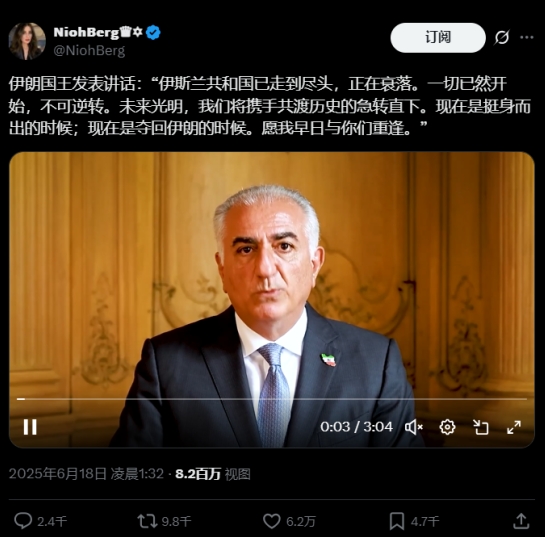Open Grok explain icon beside subscribe

pos(502,37)
